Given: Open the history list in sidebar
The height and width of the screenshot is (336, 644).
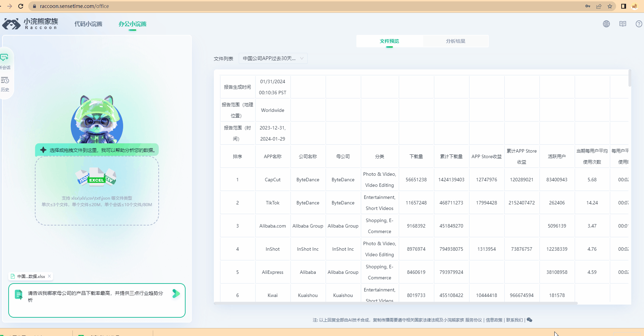Looking at the screenshot, I should click(5, 84).
